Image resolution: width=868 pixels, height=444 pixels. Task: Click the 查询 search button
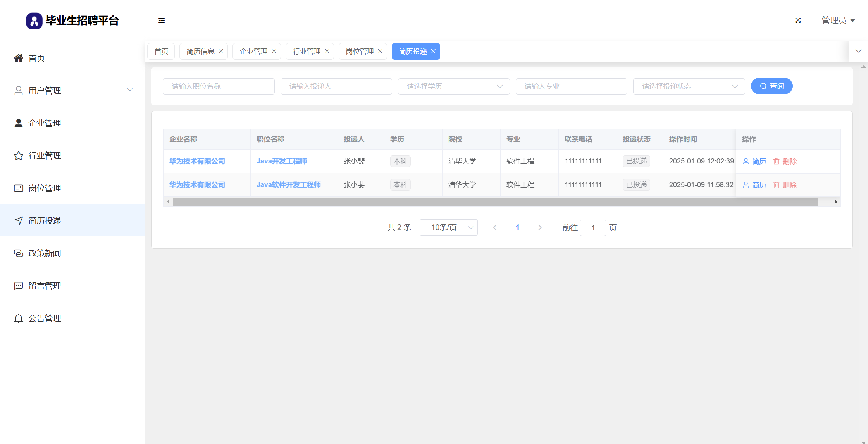772,86
